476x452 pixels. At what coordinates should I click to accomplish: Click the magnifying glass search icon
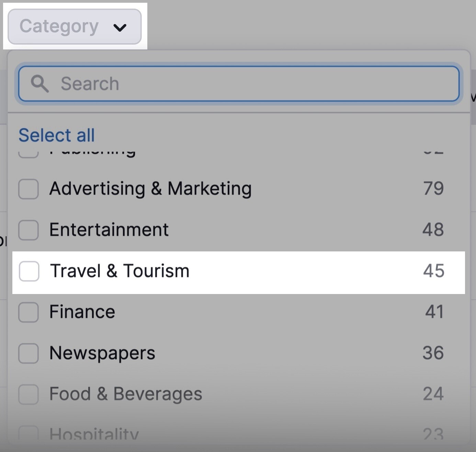[x=39, y=84]
